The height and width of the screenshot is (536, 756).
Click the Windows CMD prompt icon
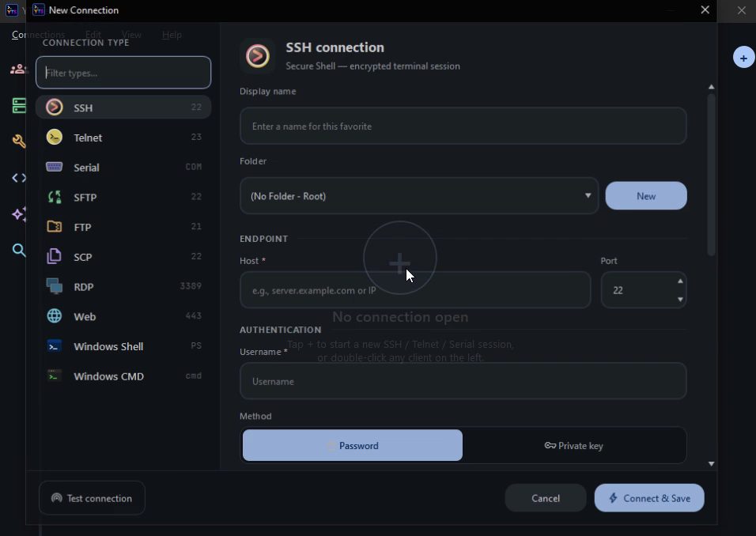pyautogui.click(x=54, y=376)
